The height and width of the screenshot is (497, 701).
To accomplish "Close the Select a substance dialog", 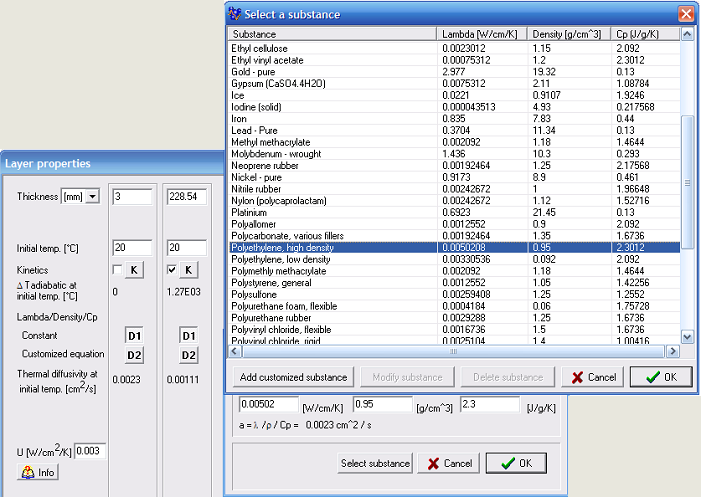I will click(686, 14).
